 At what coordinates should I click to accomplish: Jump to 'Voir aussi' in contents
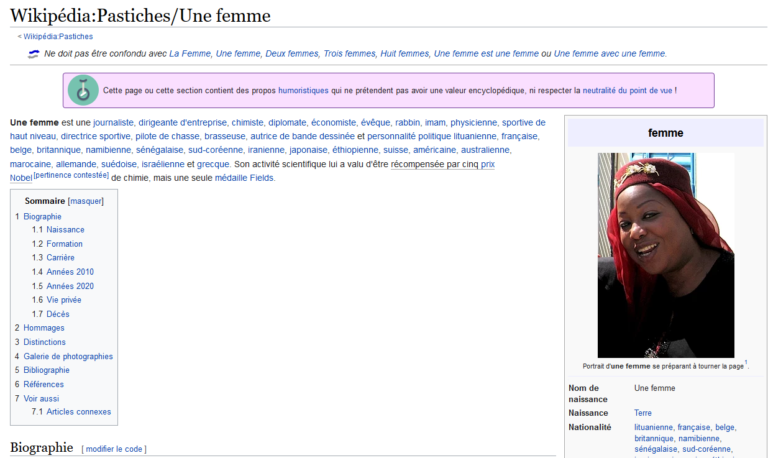(x=41, y=398)
